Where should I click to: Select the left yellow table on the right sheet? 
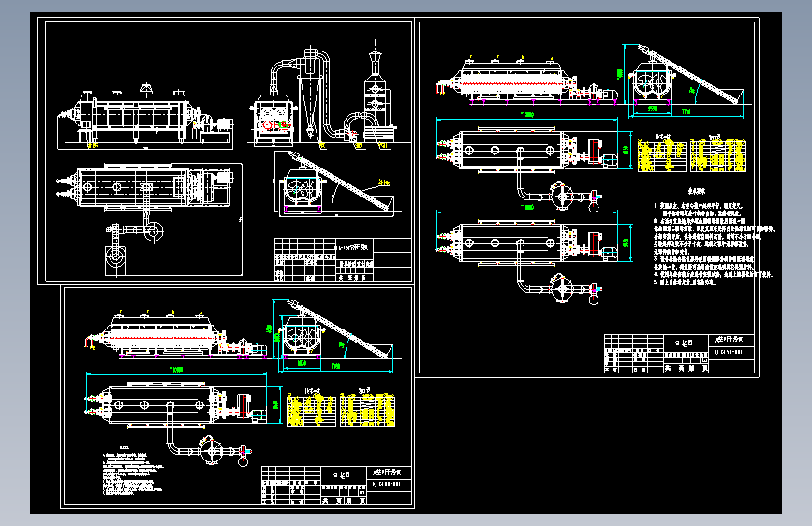(662, 154)
